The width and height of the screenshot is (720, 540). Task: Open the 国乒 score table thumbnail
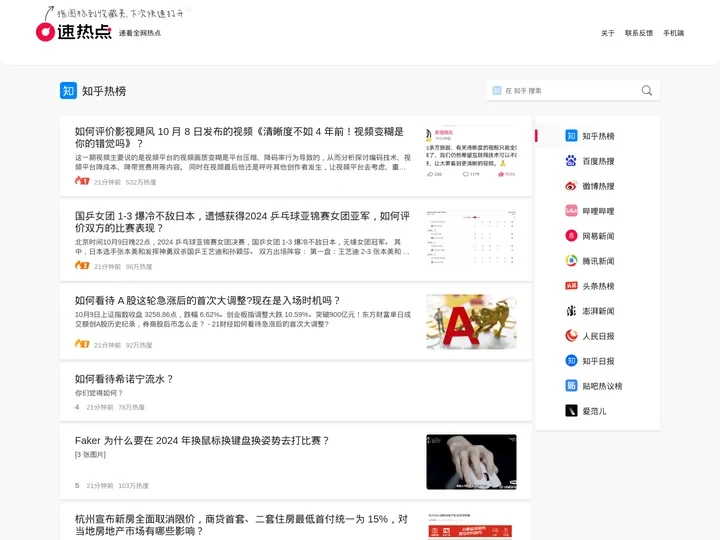(x=472, y=238)
